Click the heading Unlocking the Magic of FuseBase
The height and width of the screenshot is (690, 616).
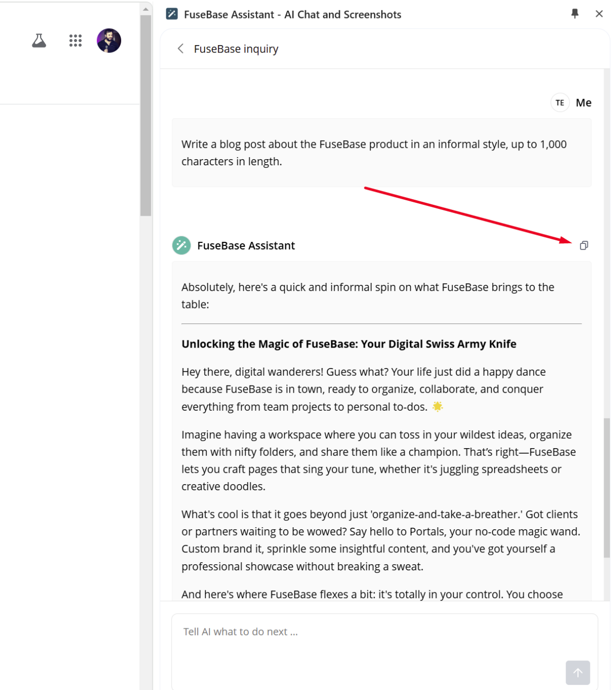pos(349,343)
